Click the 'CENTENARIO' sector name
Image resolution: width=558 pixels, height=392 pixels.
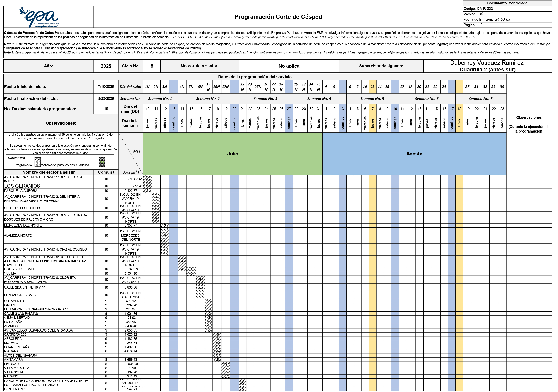pyautogui.click(x=15, y=389)
